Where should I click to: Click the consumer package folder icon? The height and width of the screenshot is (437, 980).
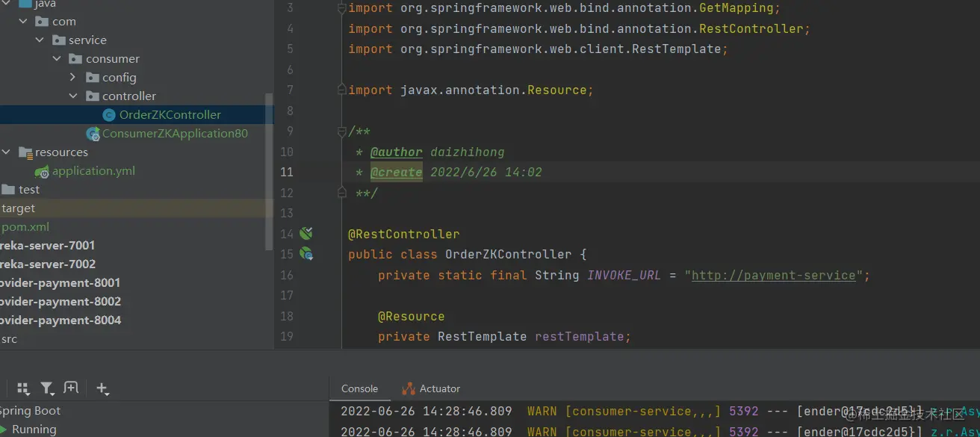tap(75, 59)
